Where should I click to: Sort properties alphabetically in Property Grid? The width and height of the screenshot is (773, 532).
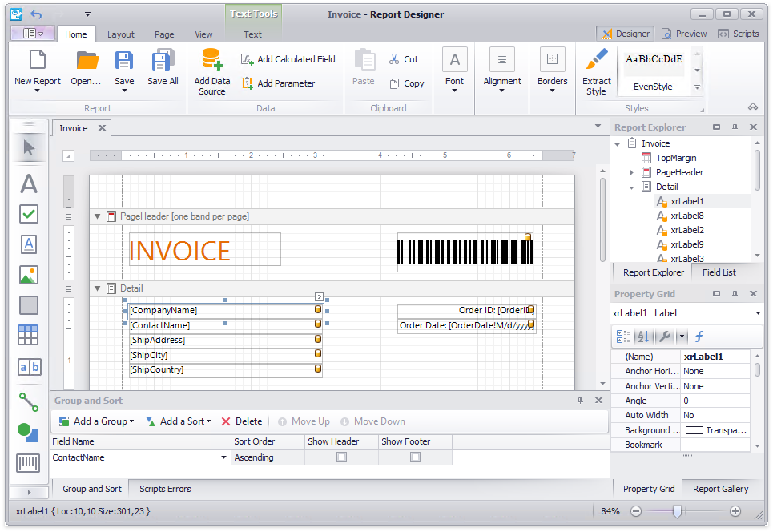coord(643,337)
